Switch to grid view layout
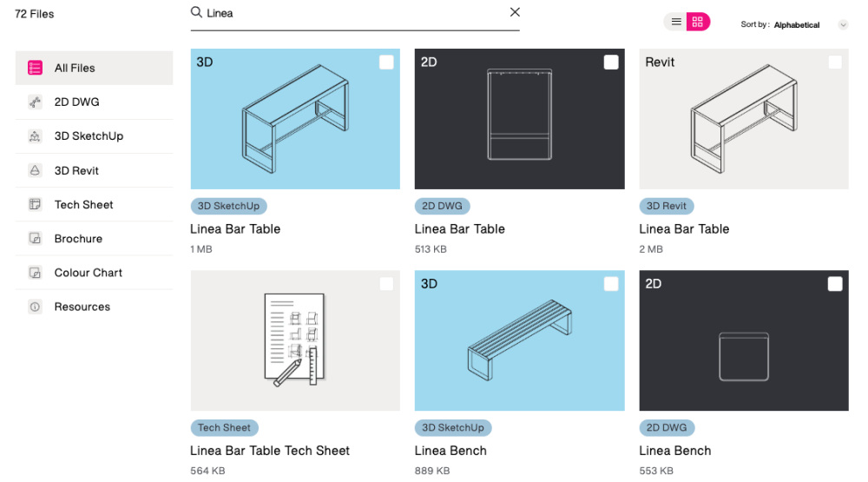868x482 pixels. tap(698, 23)
